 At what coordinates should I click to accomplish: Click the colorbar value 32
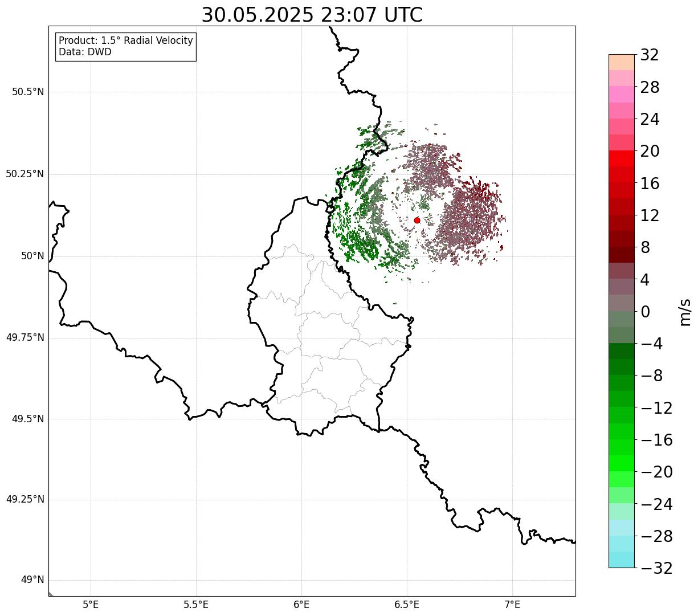point(650,55)
